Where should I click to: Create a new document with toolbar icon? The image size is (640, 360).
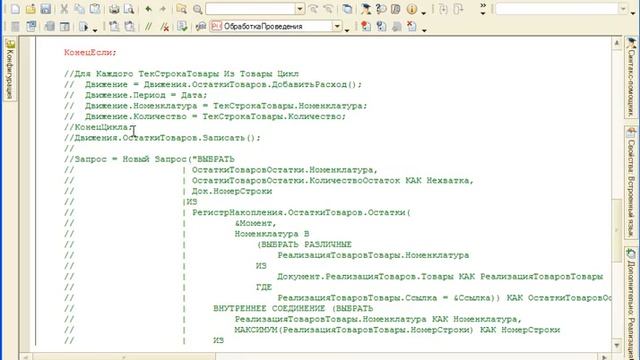[15, 9]
